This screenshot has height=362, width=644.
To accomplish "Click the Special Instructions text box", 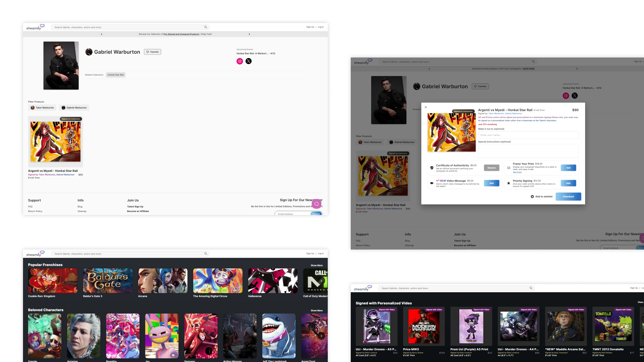I will pyautogui.click(x=528, y=151).
